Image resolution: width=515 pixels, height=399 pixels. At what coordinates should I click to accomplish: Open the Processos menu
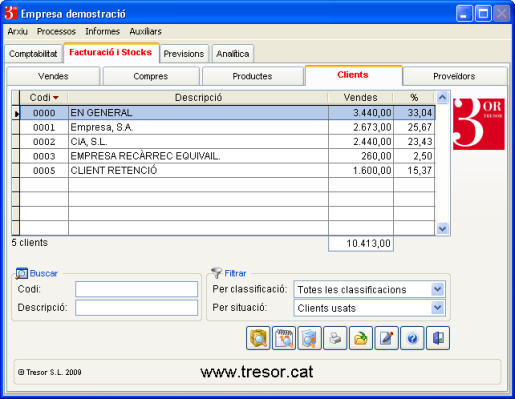point(56,31)
